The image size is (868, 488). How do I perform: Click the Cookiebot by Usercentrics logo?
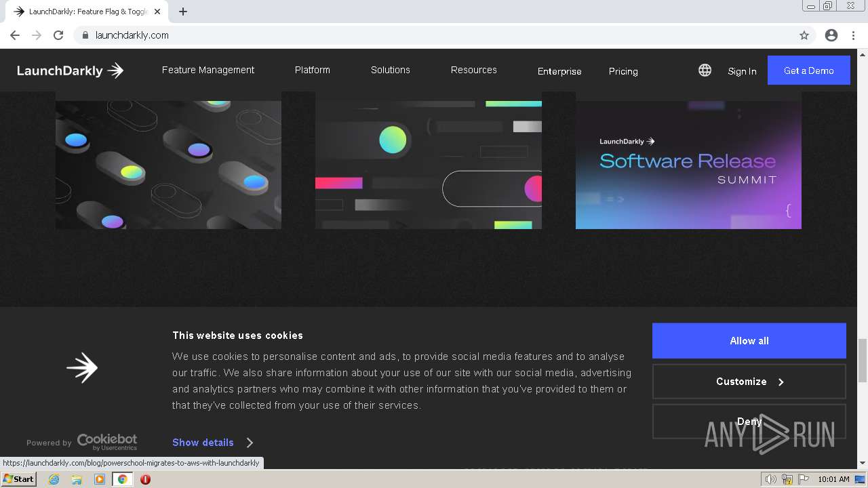[107, 442]
